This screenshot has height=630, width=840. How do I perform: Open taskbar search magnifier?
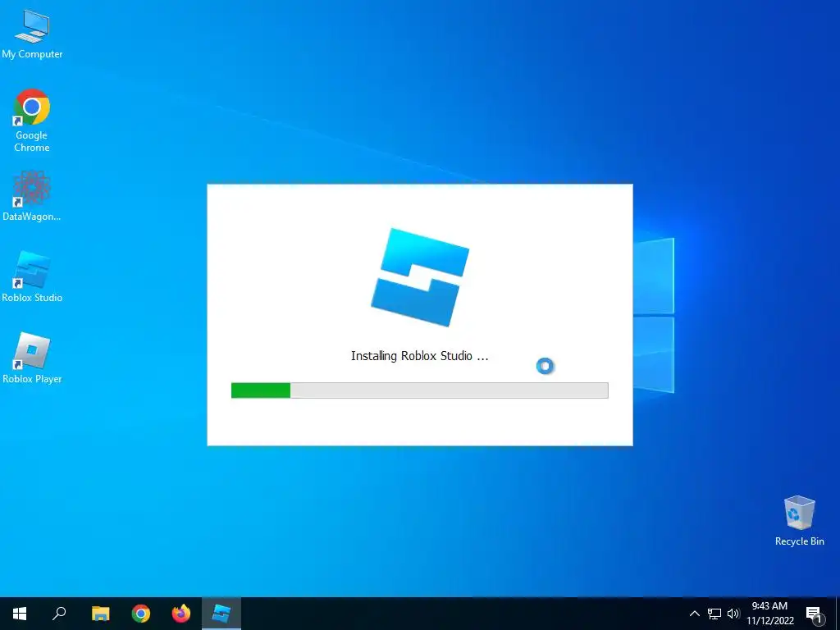point(59,614)
